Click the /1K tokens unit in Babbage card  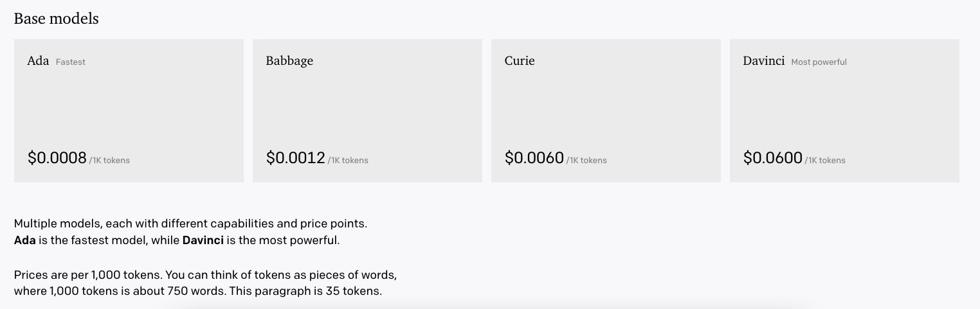pos(348,160)
